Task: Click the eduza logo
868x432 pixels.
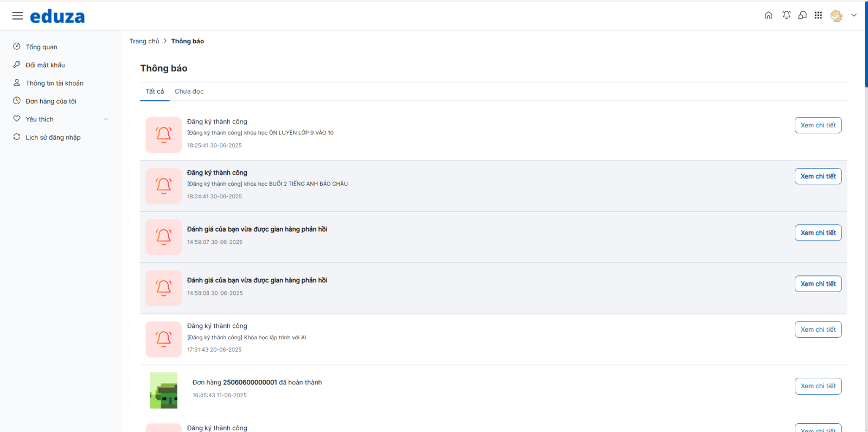Action: [57, 16]
